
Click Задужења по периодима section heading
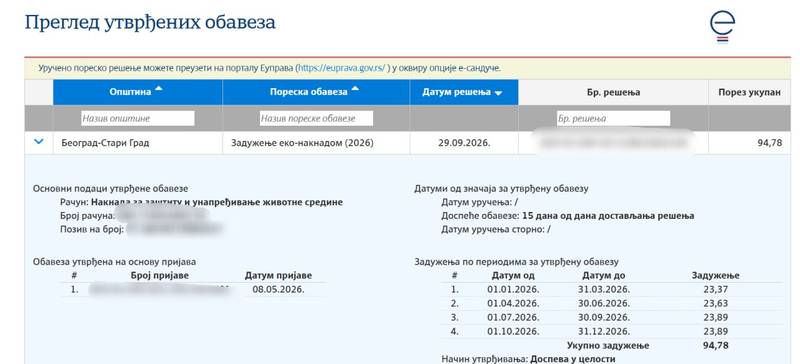coord(516,262)
